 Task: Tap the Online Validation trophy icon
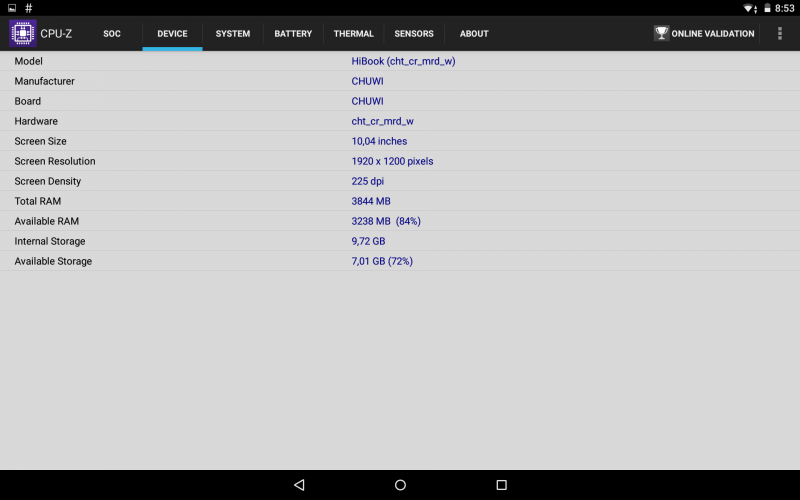click(661, 33)
